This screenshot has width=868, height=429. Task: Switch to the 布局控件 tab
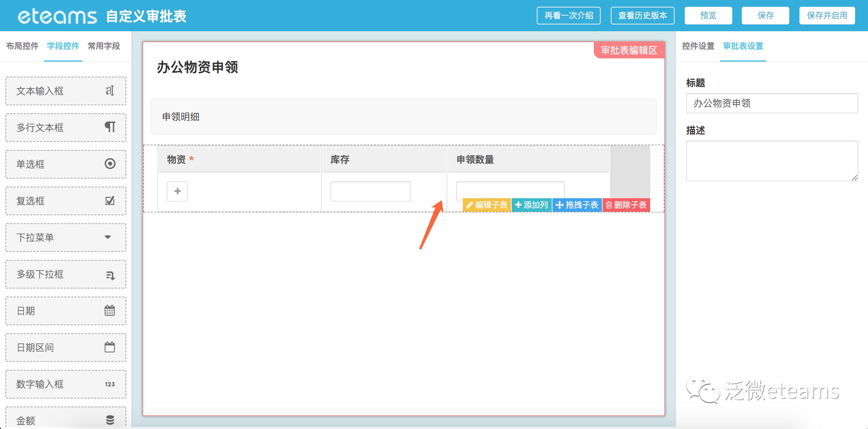pyautogui.click(x=22, y=46)
